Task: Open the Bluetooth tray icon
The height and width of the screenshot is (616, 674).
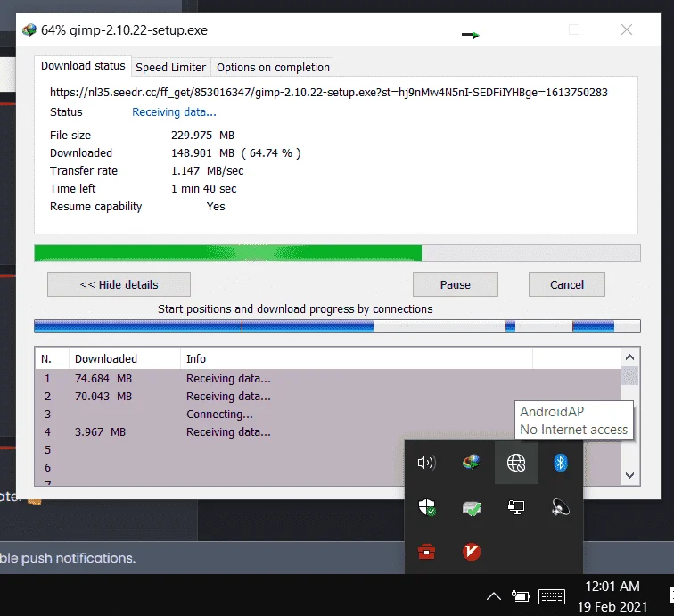Action: point(561,463)
